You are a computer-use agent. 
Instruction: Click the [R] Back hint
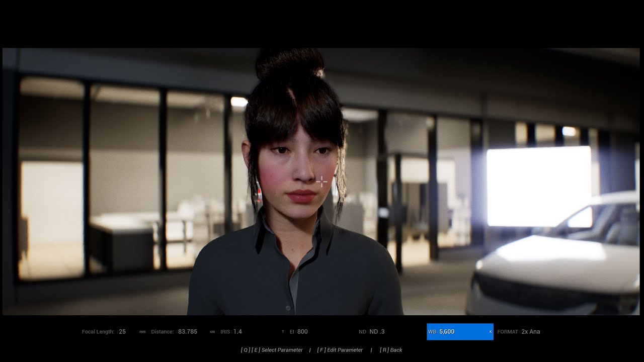click(391, 350)
